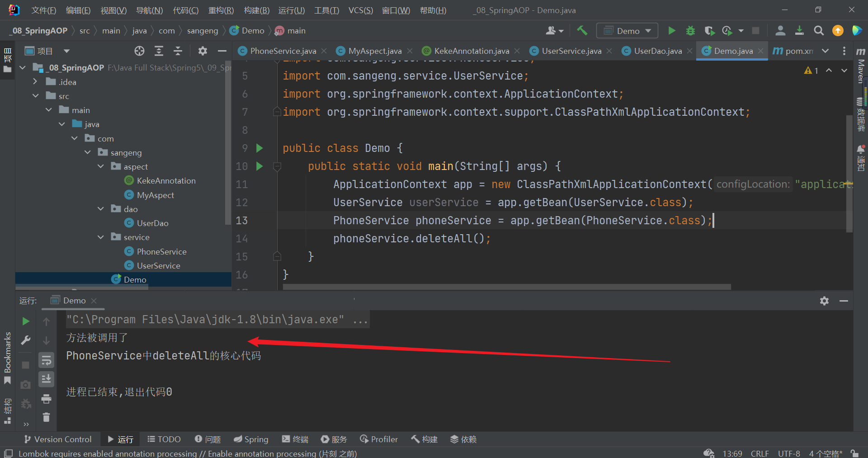Image resolution: width=868 pixels, height=458 pixels.
Task: Open the 重构(R) menu
Action: [x=221, y=10]
